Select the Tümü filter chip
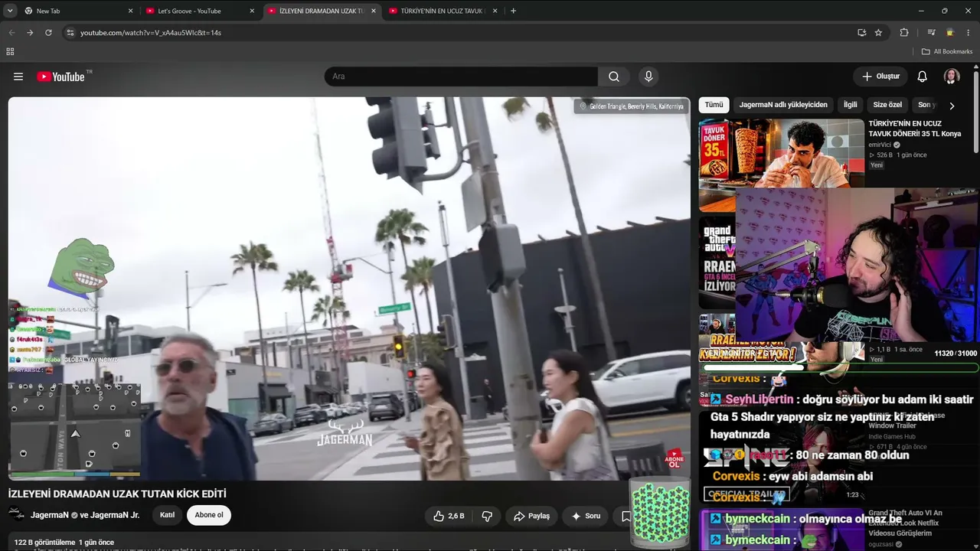This screenshot has width=980, height=551. point(714,105)
